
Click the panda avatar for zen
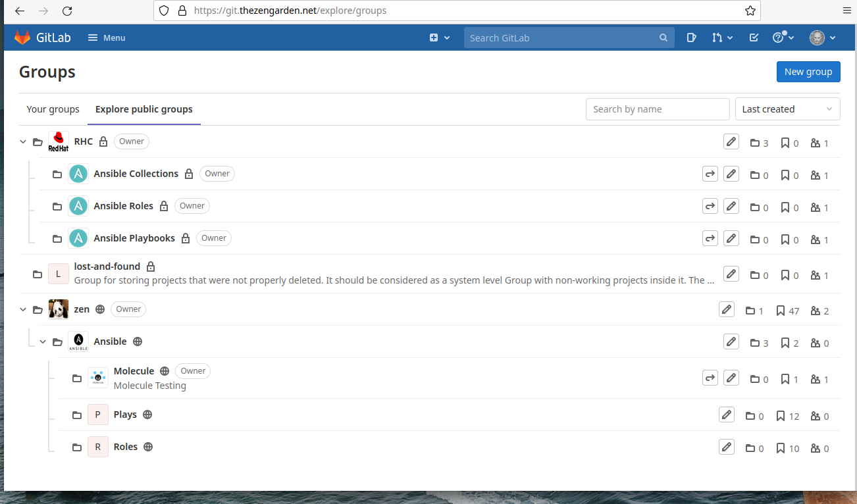point(59,309)
